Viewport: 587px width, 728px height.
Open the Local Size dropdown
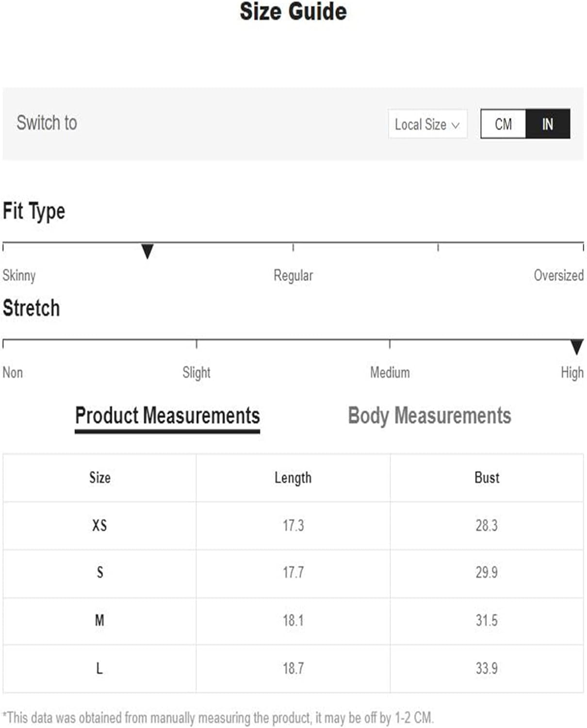tap(427, 124)
